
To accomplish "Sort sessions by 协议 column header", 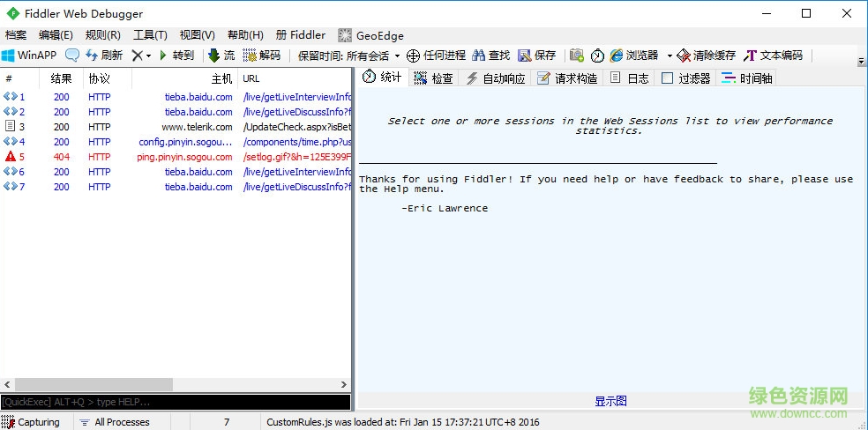I will (x=108, y=78).
